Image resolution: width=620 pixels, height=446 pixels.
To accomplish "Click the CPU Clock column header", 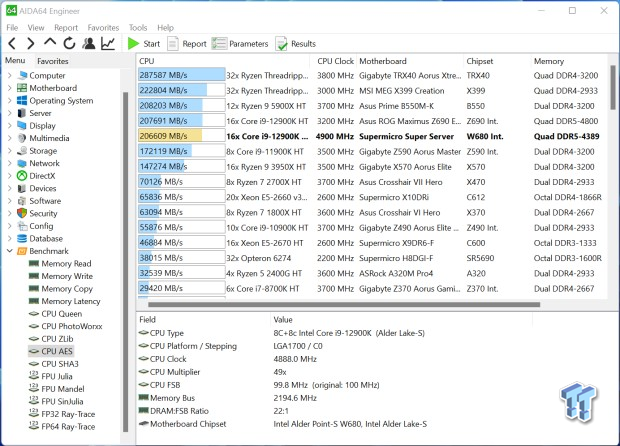I will (337, 61).
